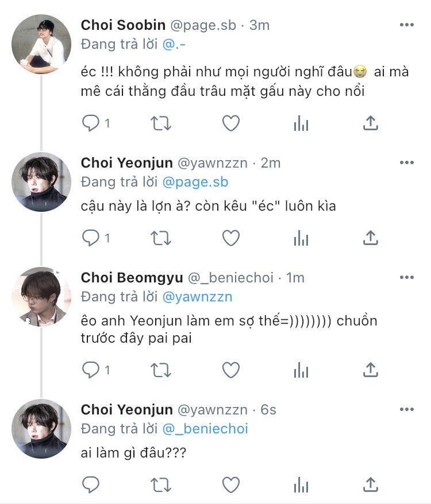Click the @yawnzzn reply mention link
Viewport: 431px width, 504px height.
point(198,297)
